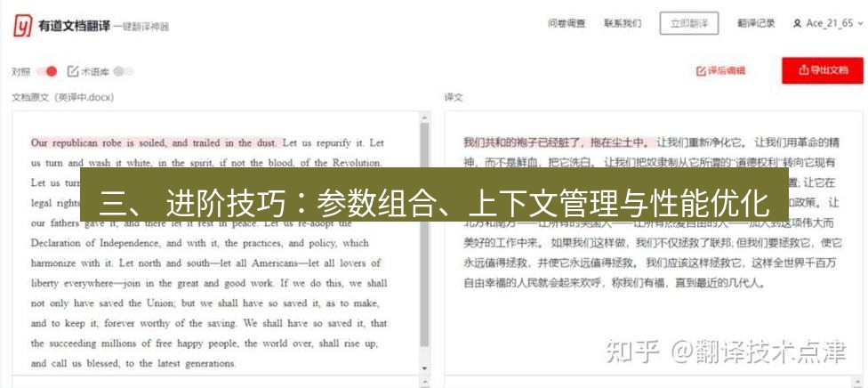Open 翻译记录 translation history
The image size is (868, 388).
[x=756, y=23]
